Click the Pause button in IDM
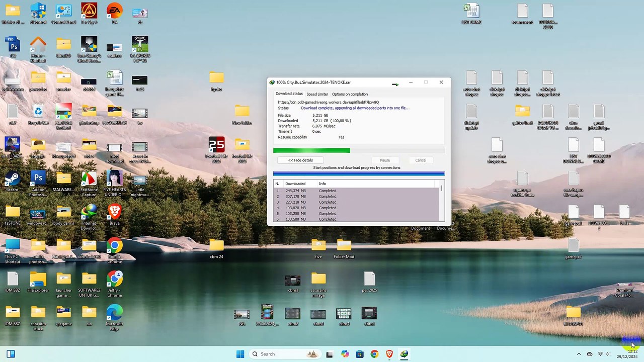Image resolution: width=644 pixels, height=362 pixels. (x=385, y=160)
